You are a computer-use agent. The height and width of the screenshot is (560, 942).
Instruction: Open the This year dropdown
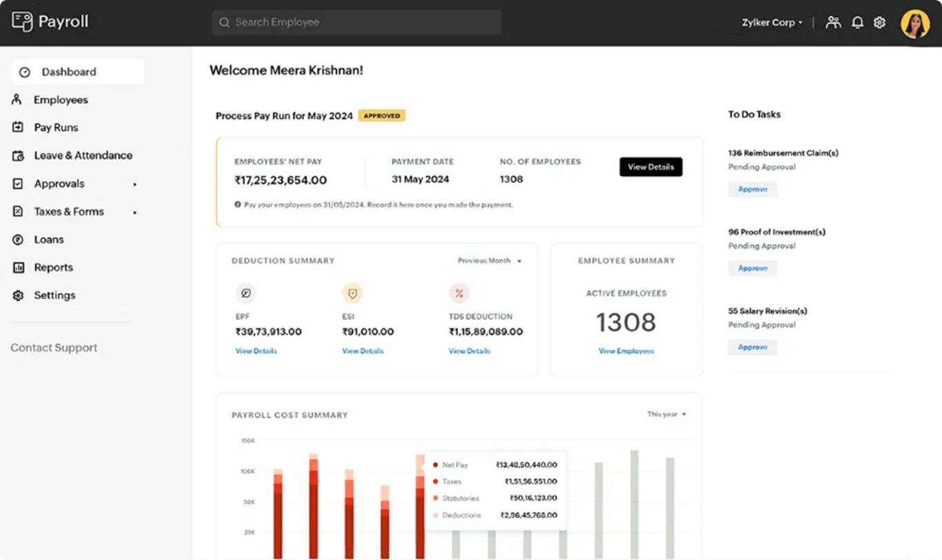(666, 414)
